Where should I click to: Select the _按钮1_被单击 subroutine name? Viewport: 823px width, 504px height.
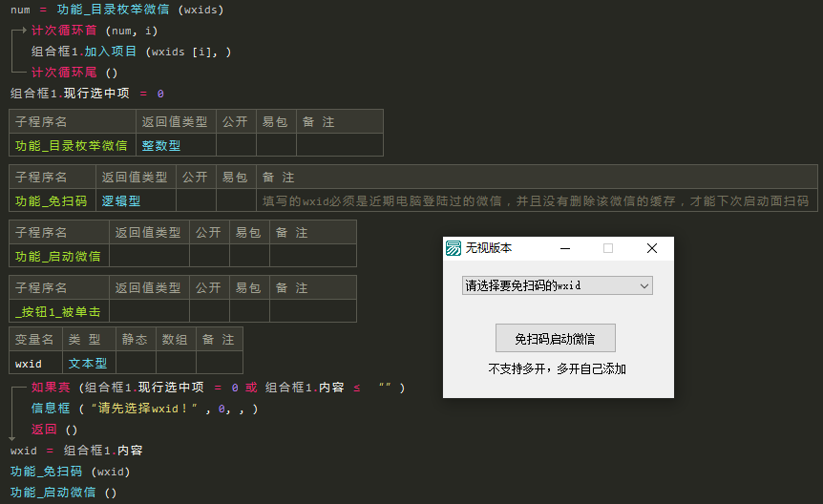point(57,312)
